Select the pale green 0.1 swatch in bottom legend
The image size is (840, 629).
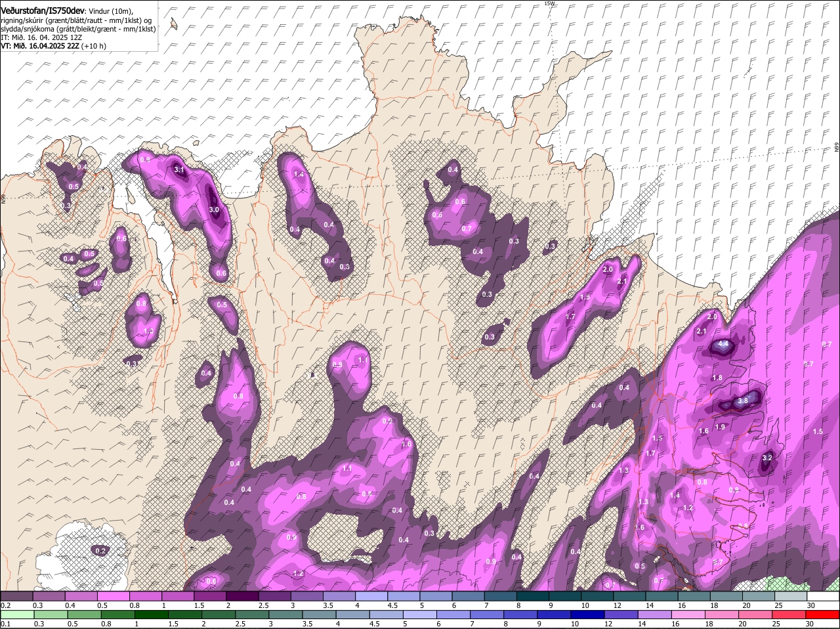(x=16, y=615)
